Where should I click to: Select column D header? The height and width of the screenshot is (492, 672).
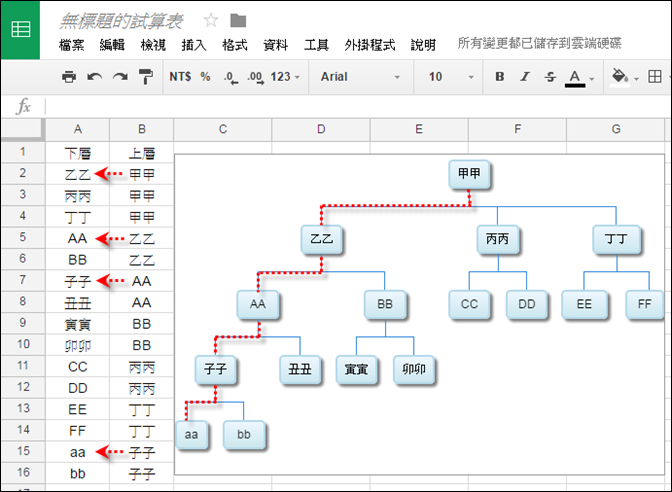click(x=321, y=129)
